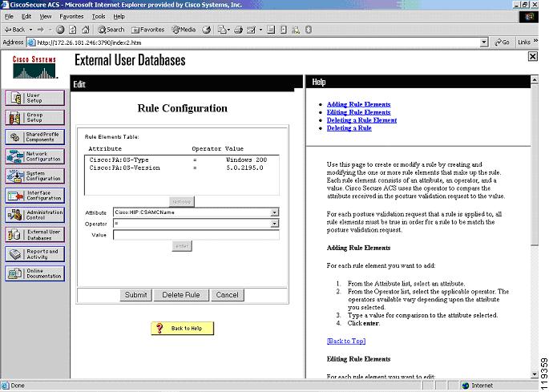Open Shared Profile Components
This screenshot has width=549, height=392.
[35, 136]
